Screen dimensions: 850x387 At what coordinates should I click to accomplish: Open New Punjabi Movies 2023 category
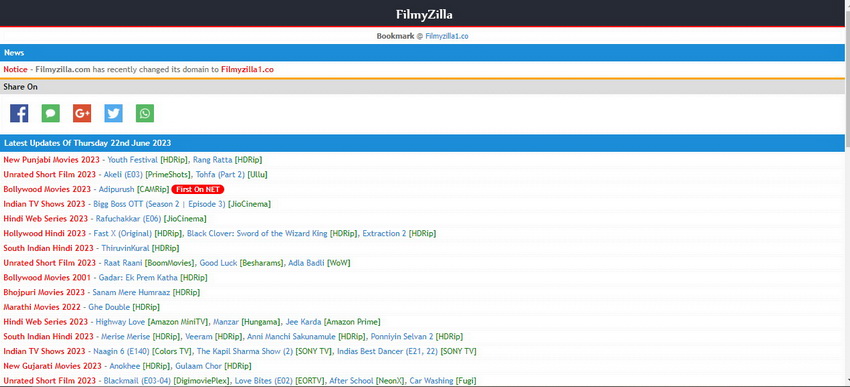point(51,160)
